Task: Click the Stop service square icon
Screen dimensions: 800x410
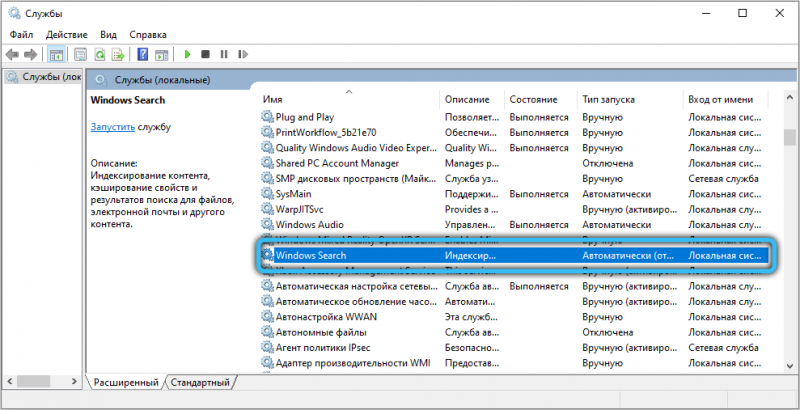Action: (x=205, y=54)
